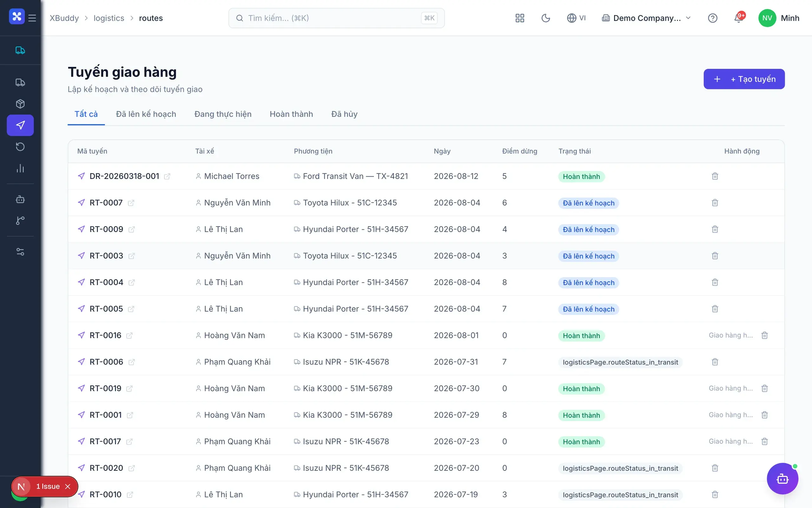
Task: Open the top truck logistics sidebar icon
Action: [20, 50]
